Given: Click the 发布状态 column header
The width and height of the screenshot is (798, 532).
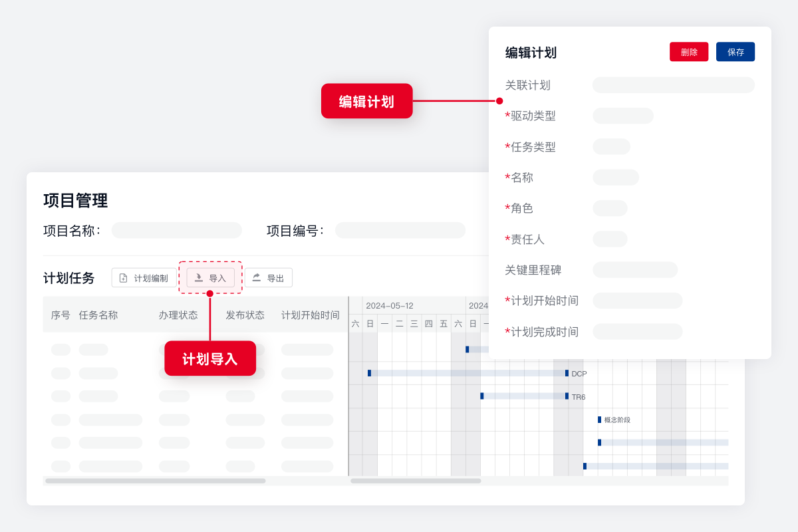Looking at the screenshot, I should tap(245, 315).
